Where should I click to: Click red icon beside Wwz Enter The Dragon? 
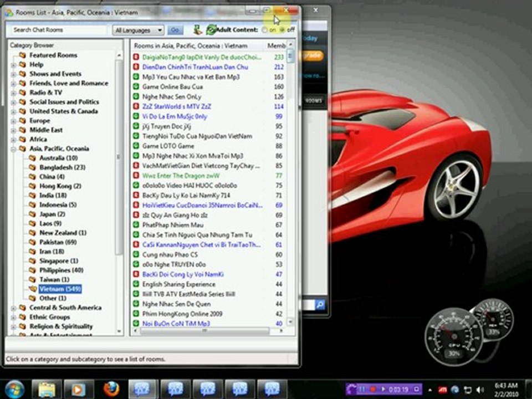pos(136,176)
